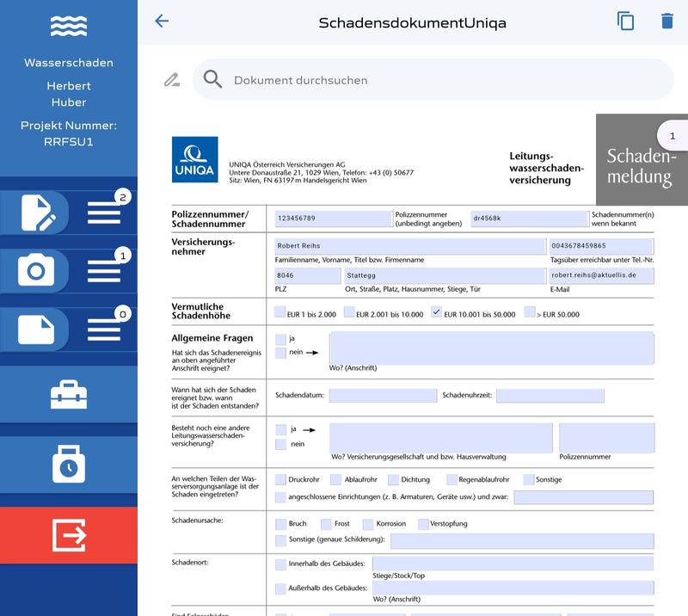The width and height of the screenshot is (688, 616).
Task: Click the Schadendatum input field
Action: coord(383,397)
